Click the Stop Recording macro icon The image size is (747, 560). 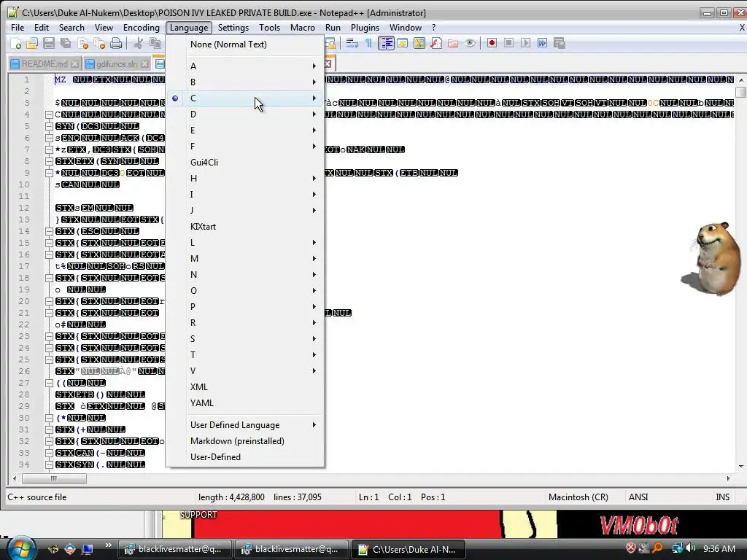508,43
